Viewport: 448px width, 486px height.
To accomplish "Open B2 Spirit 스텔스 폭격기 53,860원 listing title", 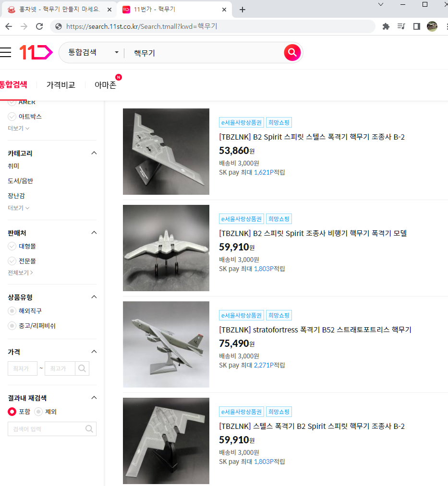I will [x=312, y=137].
